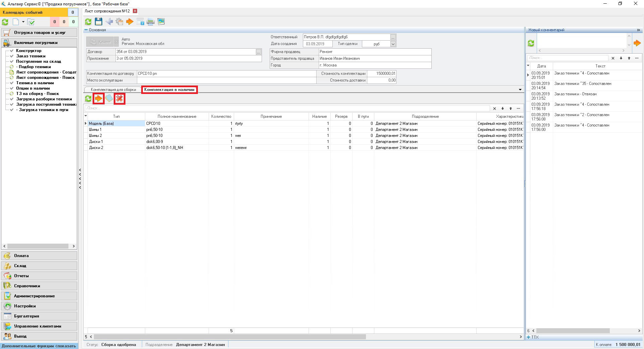The image size is (644, 349).
Task: Refresh the event calendar in the left panel
Action: pos(5,22)
